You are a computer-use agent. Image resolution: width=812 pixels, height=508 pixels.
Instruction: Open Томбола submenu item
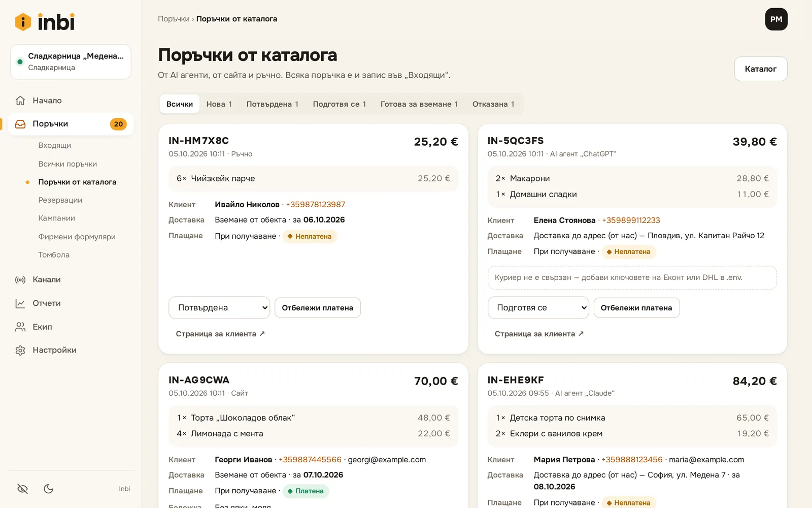click(54, 255)
